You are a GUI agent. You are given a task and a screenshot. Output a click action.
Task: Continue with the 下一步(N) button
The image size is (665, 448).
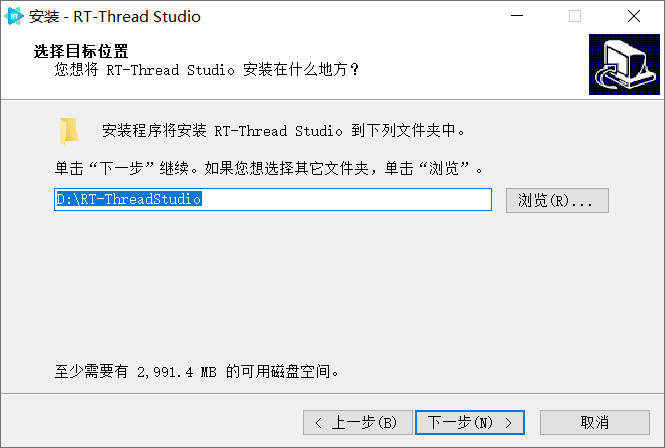tap(470, 422)
